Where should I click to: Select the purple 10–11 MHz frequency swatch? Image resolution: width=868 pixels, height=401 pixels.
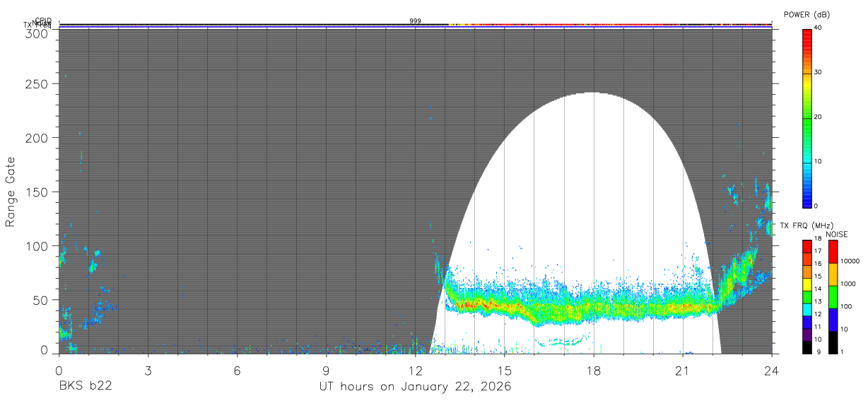pyautogui.click(x=807, y=335)
